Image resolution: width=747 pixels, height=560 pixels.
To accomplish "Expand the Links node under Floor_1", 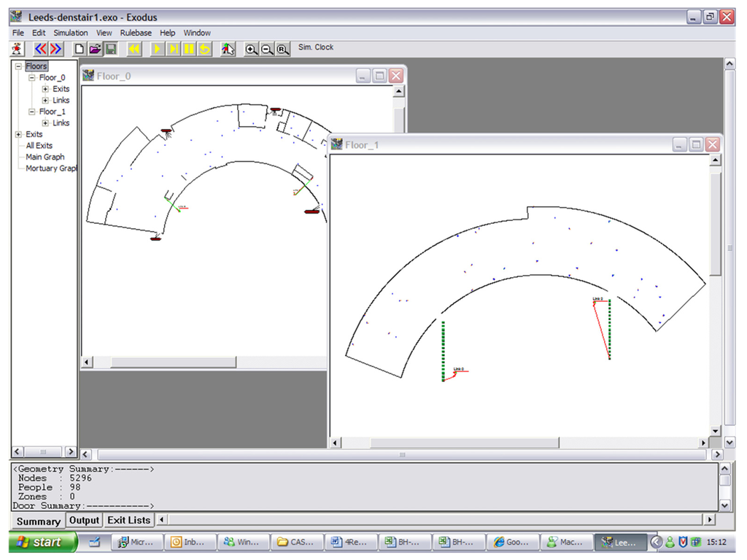I will point(45,123).
